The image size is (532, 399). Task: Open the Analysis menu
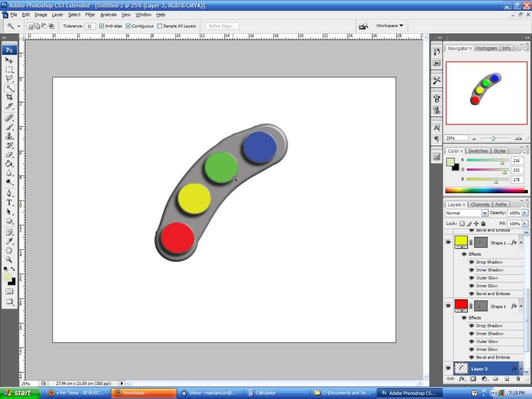[108, 15]
